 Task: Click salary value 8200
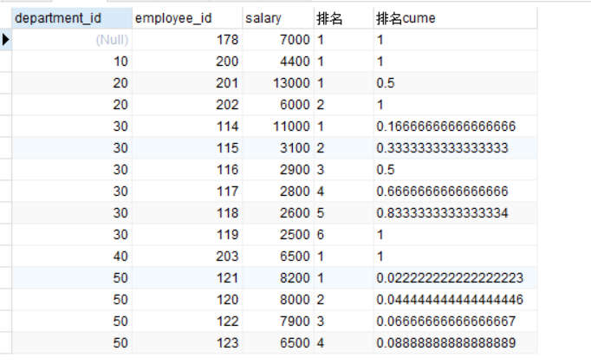tap(278, 278)
